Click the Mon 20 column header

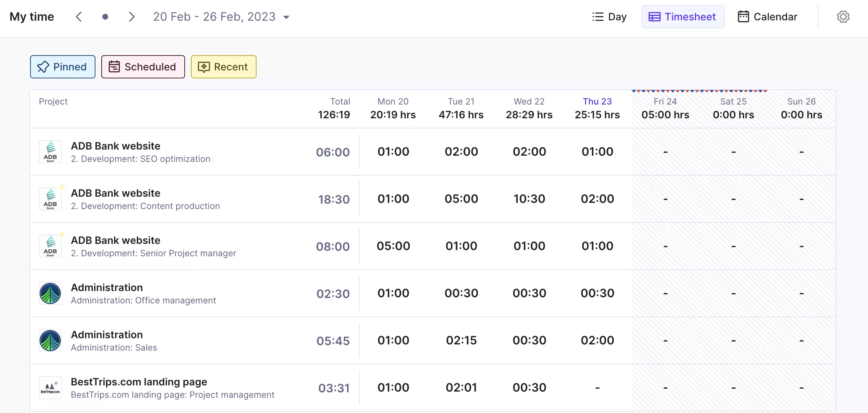[x=393, y=109]
